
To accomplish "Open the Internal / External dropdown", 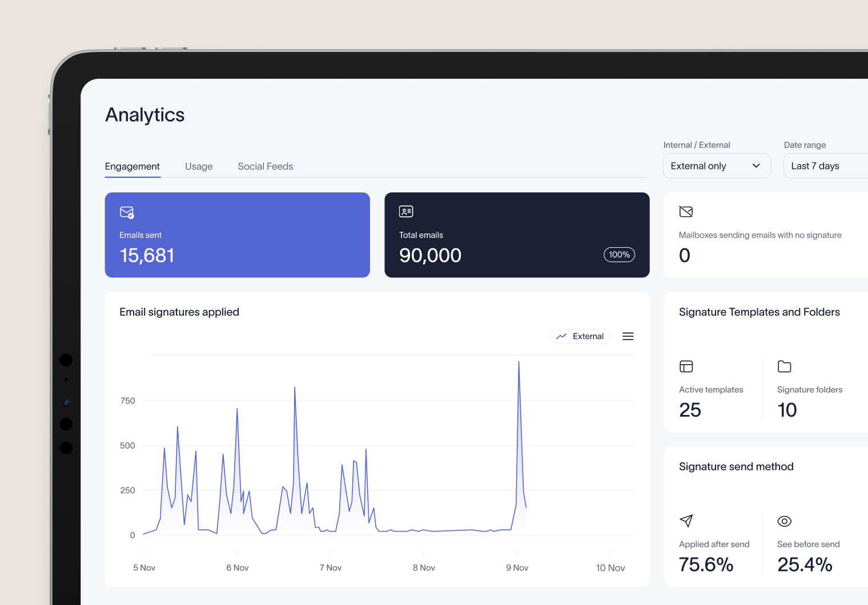I will tap(717, 166).
